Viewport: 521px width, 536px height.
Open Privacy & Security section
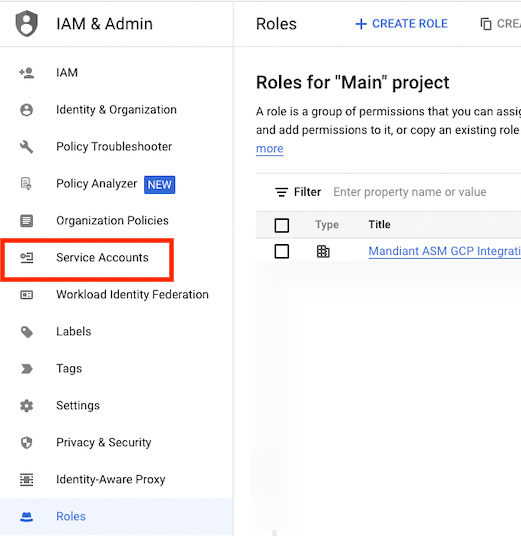104,442
